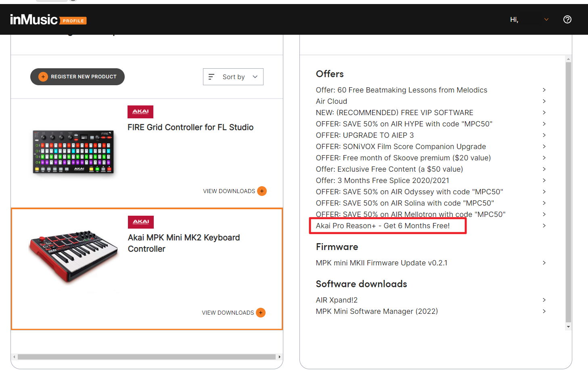Open Save 50% on AIR Solina offer
This screenshot has height=370, width=588.
tap(405, 203)
